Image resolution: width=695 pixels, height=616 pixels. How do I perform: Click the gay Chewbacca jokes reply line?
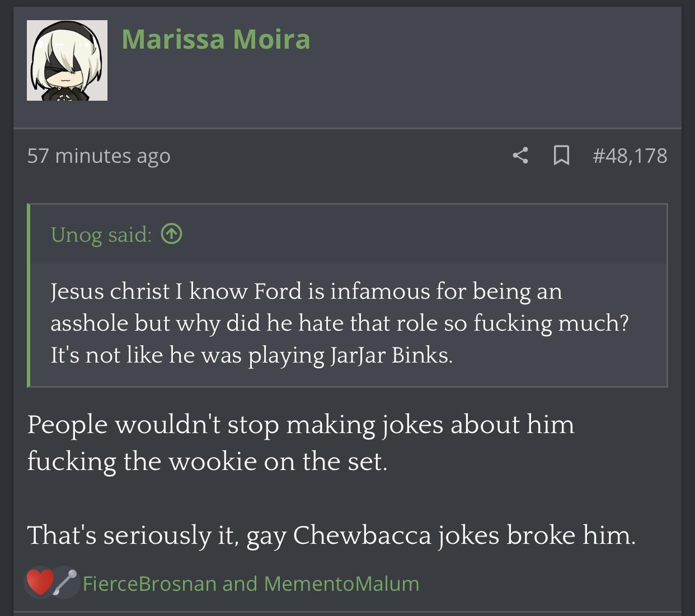(331, 535)
